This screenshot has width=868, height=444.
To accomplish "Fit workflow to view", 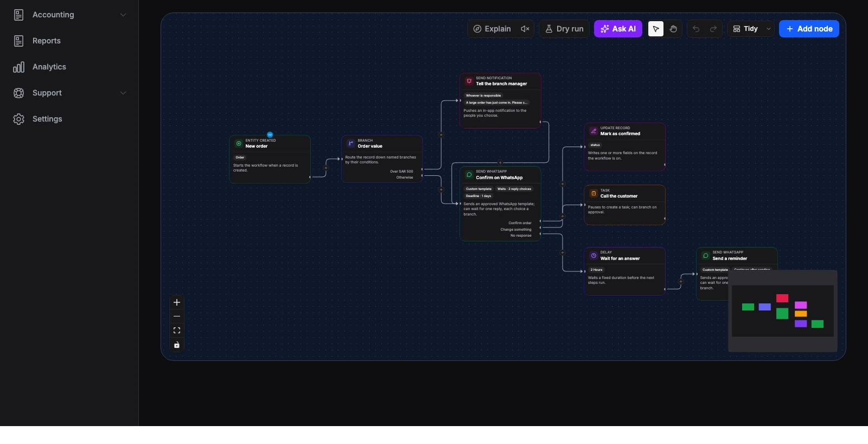I will [177, 331].
